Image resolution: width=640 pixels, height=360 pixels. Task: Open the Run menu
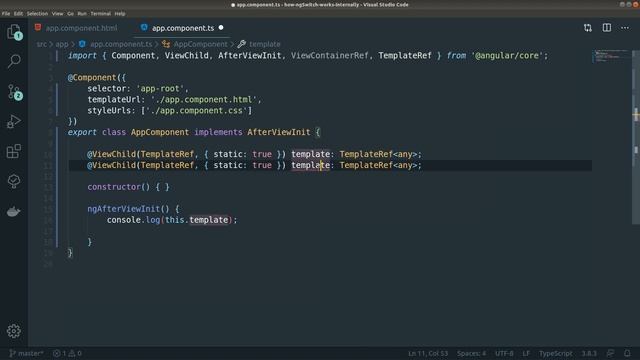tap(82, 13)
